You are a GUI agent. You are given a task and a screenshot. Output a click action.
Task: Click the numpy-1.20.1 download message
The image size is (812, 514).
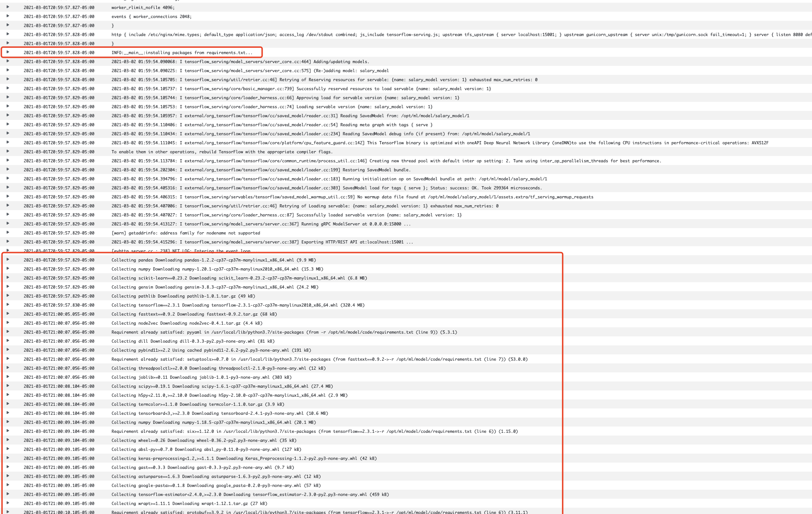[217, 269]
